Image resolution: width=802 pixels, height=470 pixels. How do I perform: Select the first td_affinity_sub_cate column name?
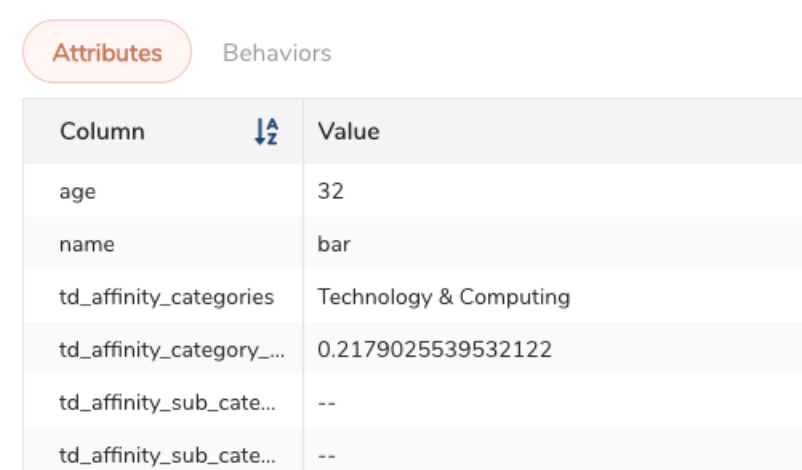coord(166,403)
